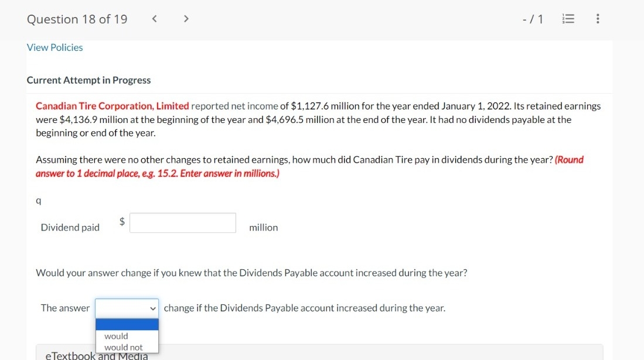Open the View Policies link
The image size is (644, 360).
pyautogui.click(x=54, y=47)
